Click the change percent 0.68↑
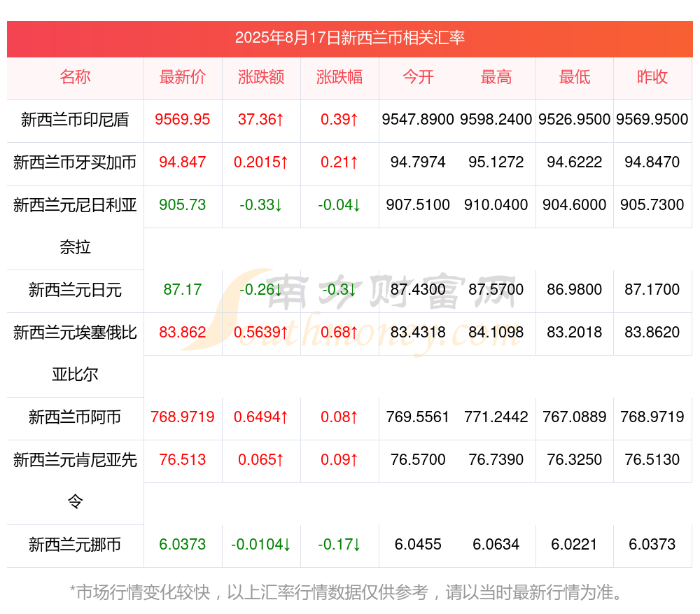Viewport: 700px width, 614px height. click(339, 332)
